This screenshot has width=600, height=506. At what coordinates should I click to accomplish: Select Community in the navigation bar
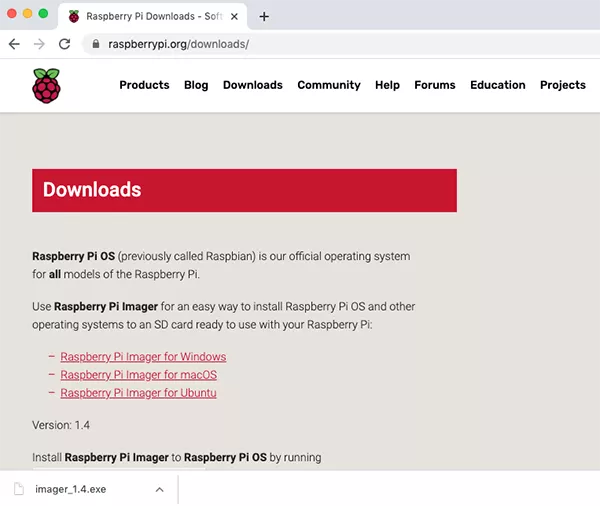(x=329, y=85)
